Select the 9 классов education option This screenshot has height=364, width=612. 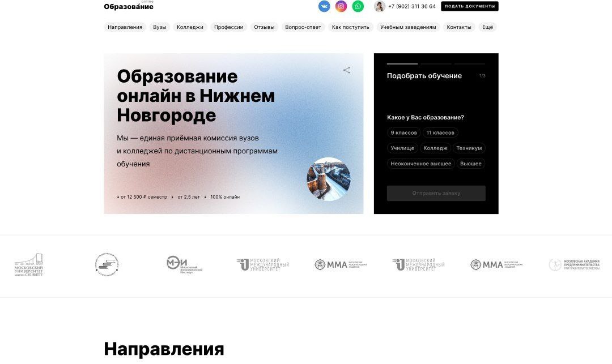pyautogui.click(x=403, y=132)
